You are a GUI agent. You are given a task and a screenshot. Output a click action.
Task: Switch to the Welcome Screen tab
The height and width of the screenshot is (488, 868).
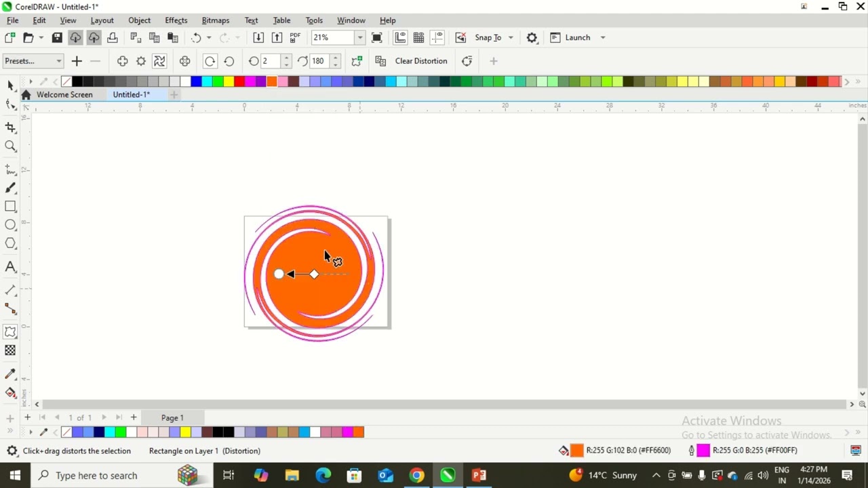click(64, 95)
